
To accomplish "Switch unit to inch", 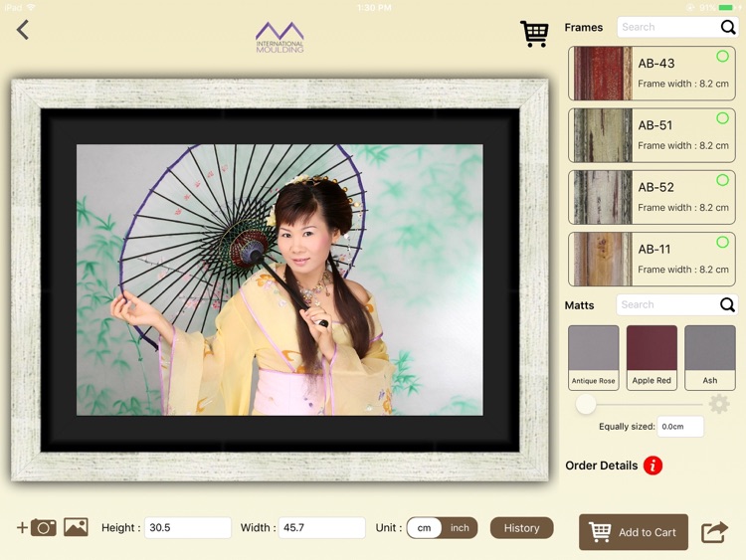I will point(460,528).
